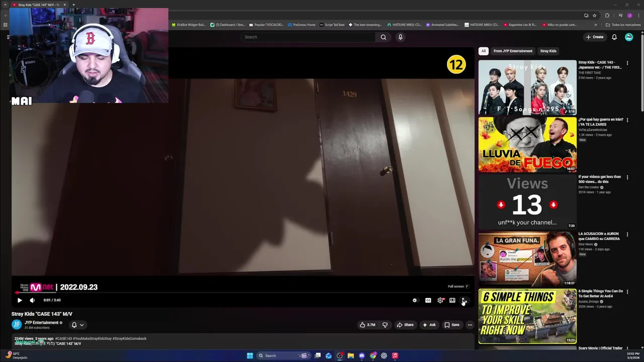Screen dimensions: 644x362
Task: Open the Miku no puede cantar bookmark
Action: pos(559,25)
